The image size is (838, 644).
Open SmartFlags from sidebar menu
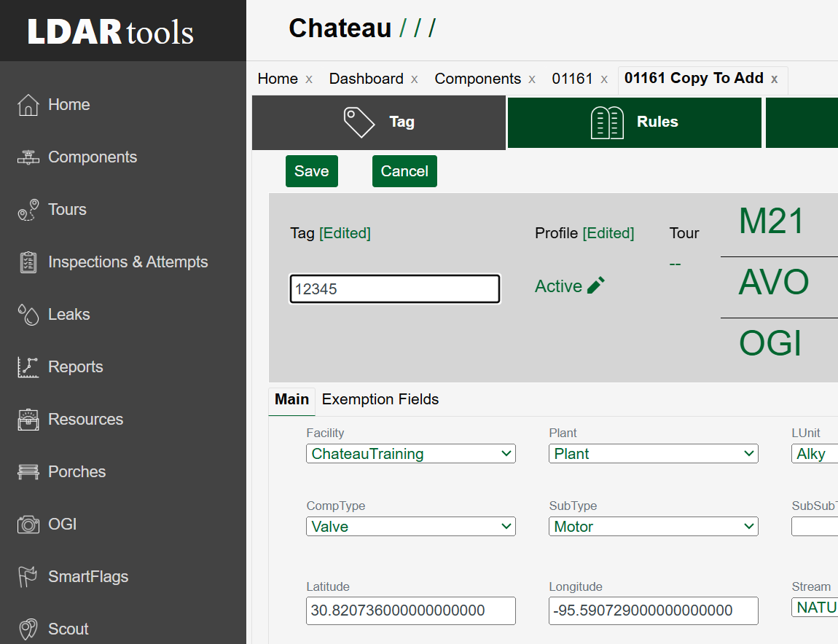(x=88, y=577)
